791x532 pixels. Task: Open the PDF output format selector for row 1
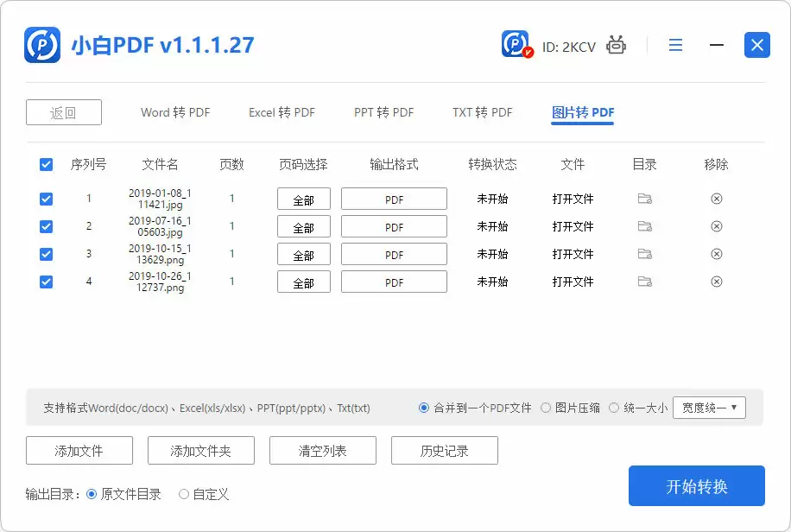[x=394, y=199]
